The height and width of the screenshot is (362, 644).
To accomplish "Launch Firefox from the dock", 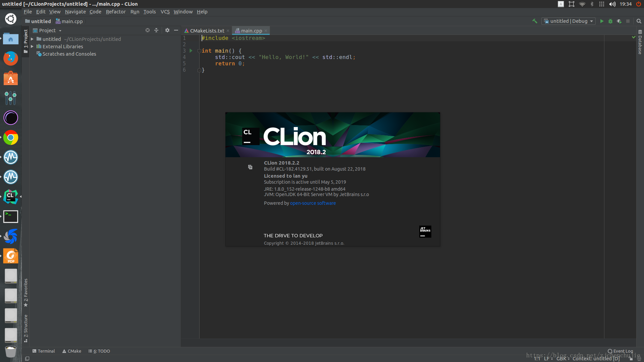I will pos(11,58).
